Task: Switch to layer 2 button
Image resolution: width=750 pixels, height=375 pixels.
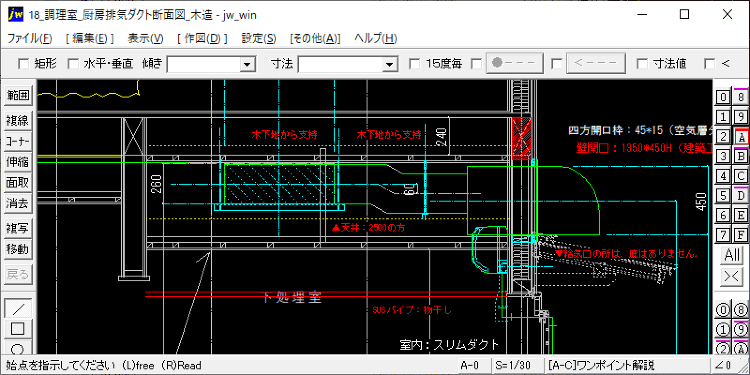Action: [723, 136]
